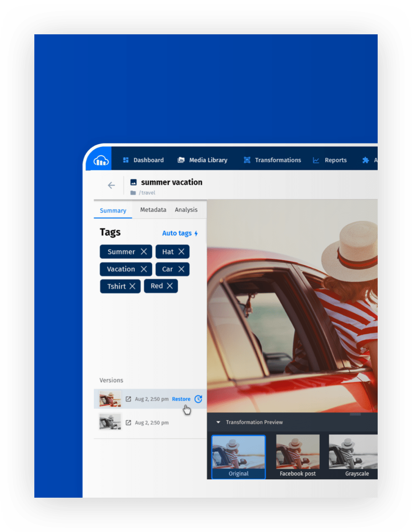Click the circular restore arrow icon
412x532 pixels.
198,399
